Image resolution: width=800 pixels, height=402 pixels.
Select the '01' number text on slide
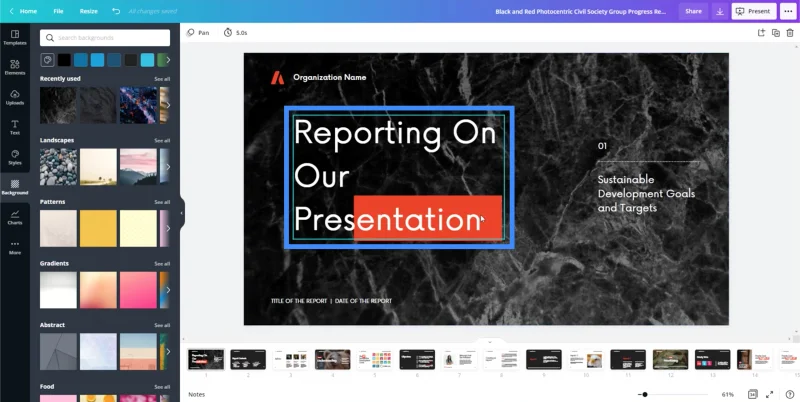pyautogui.click(x=603, y=146)
